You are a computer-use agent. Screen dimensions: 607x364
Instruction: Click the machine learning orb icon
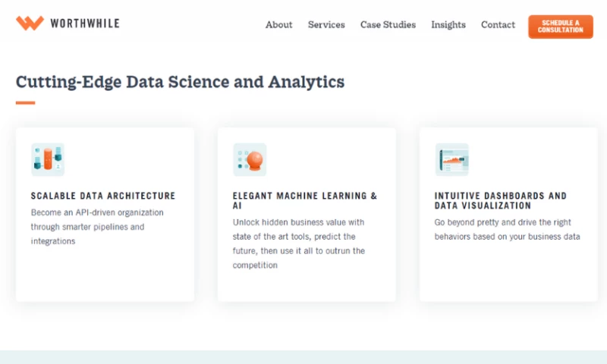tap(250, 159)
